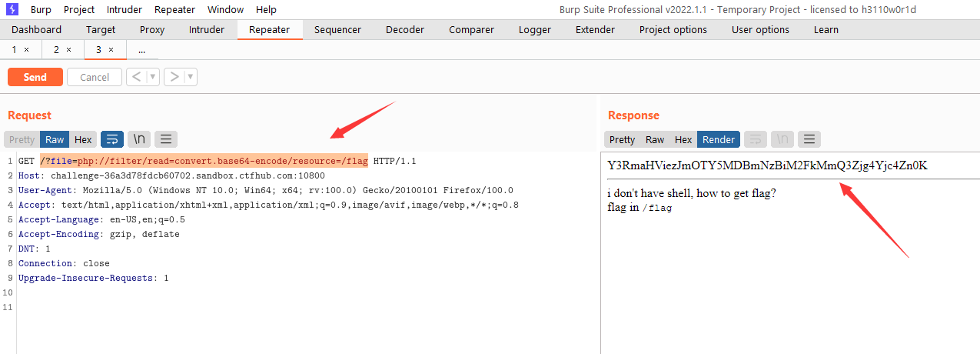Click 'flag in /flag' response text

(639, 208)
